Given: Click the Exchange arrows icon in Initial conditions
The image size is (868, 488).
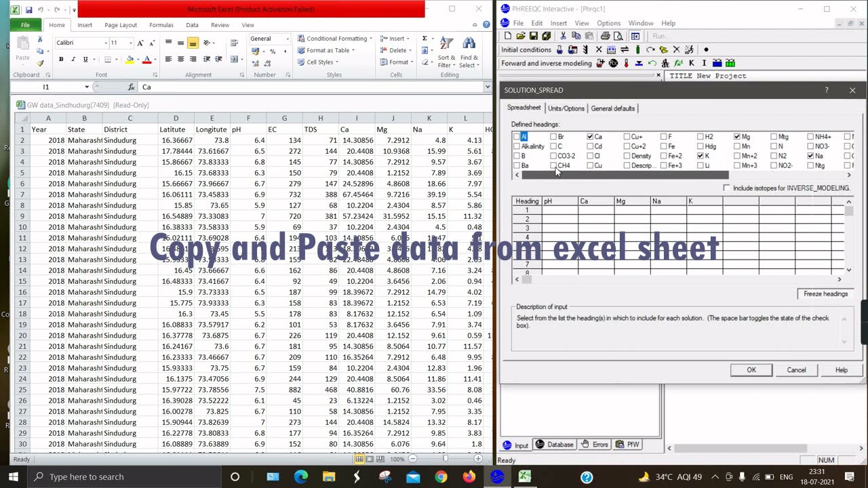Looking at the screenshot, I should [625, 49].
